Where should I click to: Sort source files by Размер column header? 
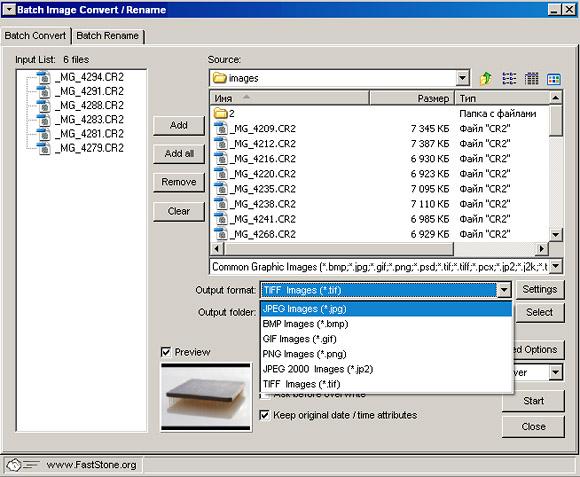(412, 98)
